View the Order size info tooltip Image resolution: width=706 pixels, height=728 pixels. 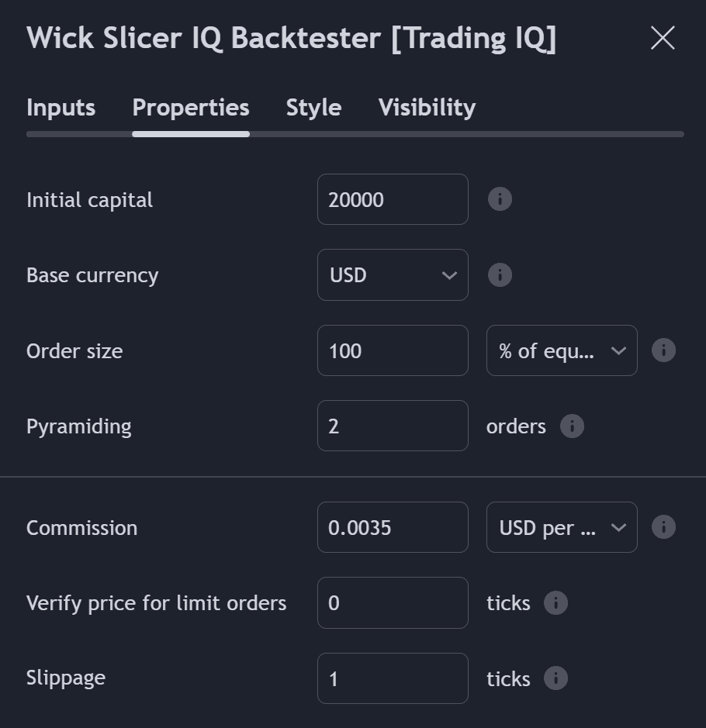coord(663,350)
